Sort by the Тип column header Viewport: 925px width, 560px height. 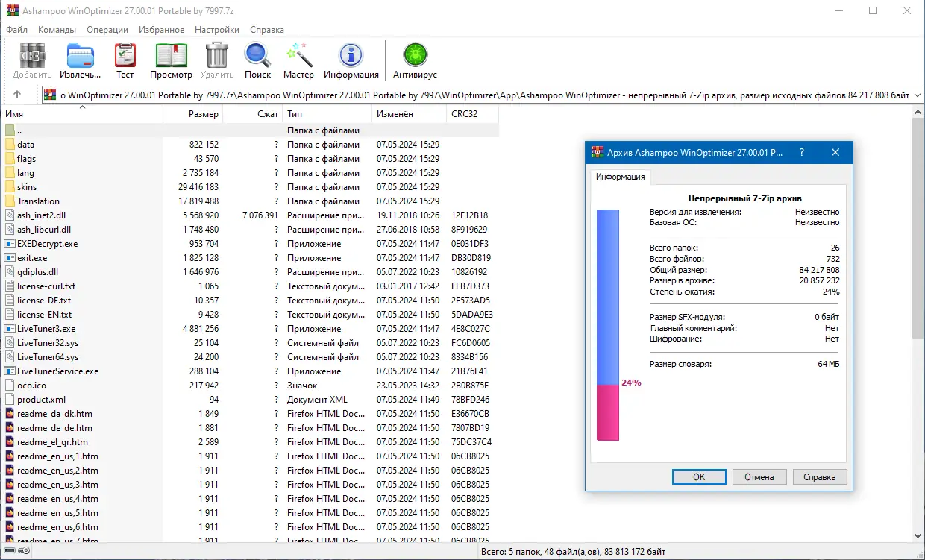tap(327, 114)
